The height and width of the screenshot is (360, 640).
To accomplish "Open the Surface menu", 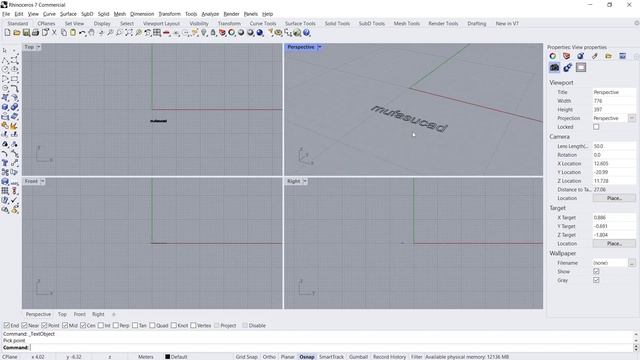I will (x=68, y=14).
